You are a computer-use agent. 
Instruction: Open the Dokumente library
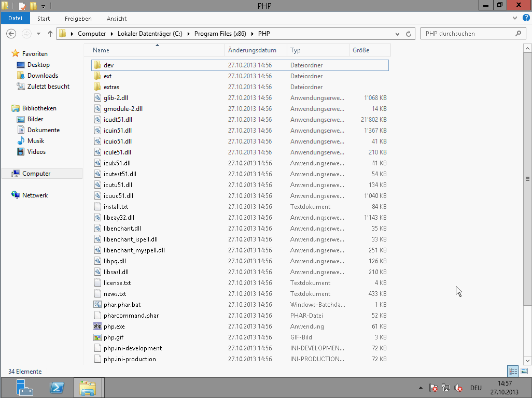44,130
